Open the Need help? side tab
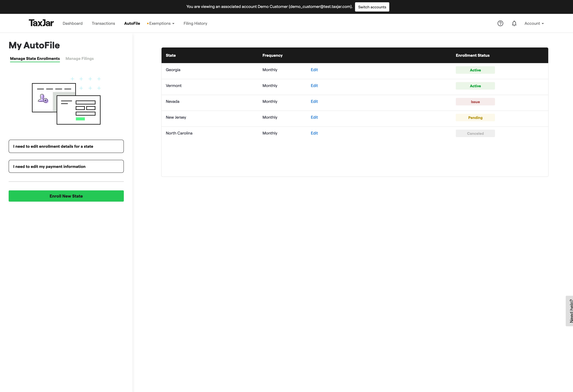Screen dimensions: 573x392 pyautogui.click(x=570, y=311)
